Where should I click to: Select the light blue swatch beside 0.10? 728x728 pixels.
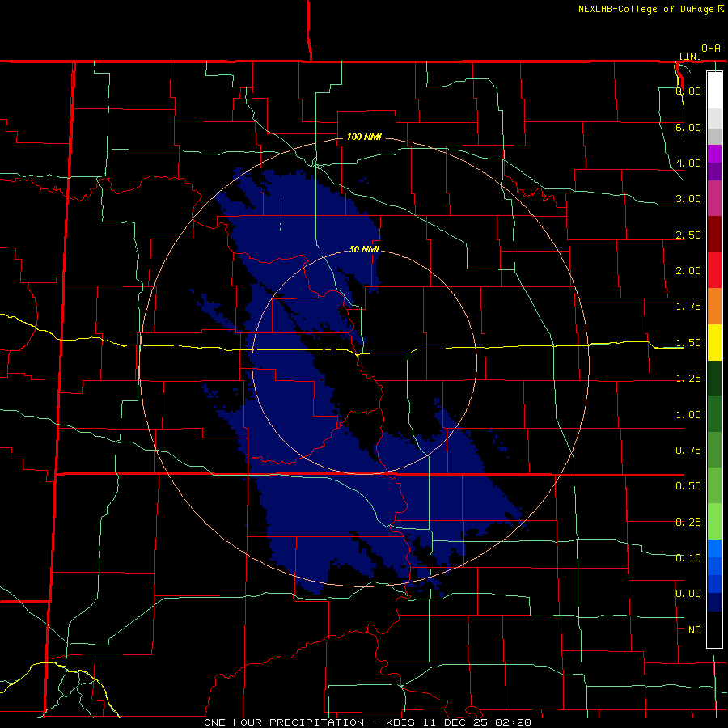pos(714,548)
